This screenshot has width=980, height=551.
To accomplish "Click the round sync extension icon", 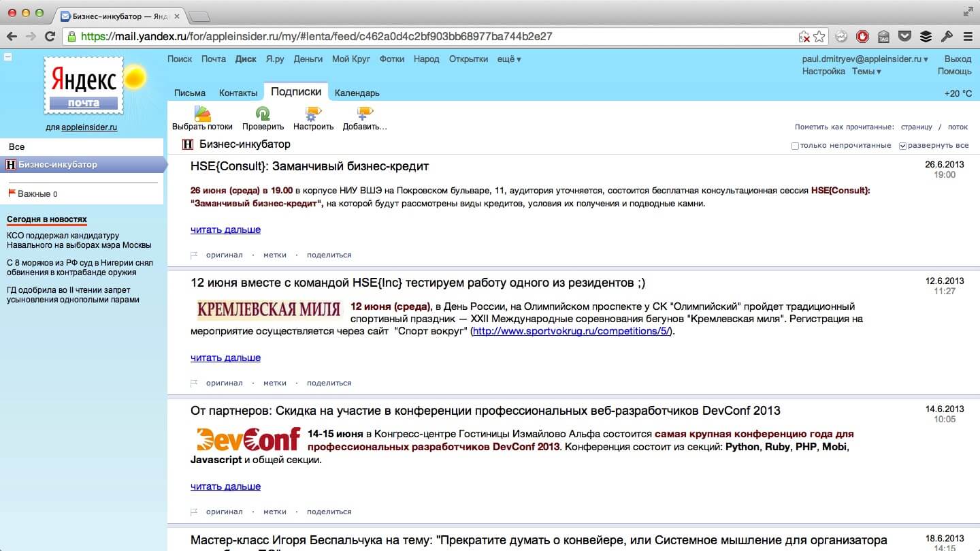I will point(841,36).
